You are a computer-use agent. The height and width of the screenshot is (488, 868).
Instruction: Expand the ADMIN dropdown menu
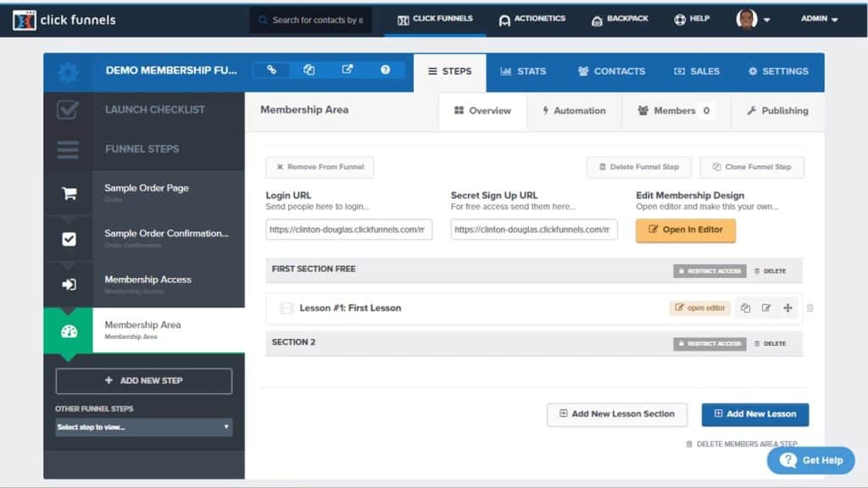[x=820, y=19]
